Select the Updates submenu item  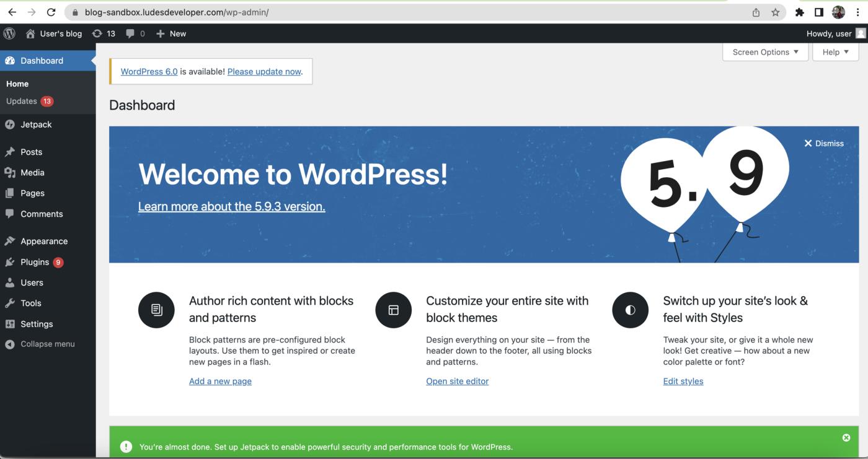[x=22, y=101]
